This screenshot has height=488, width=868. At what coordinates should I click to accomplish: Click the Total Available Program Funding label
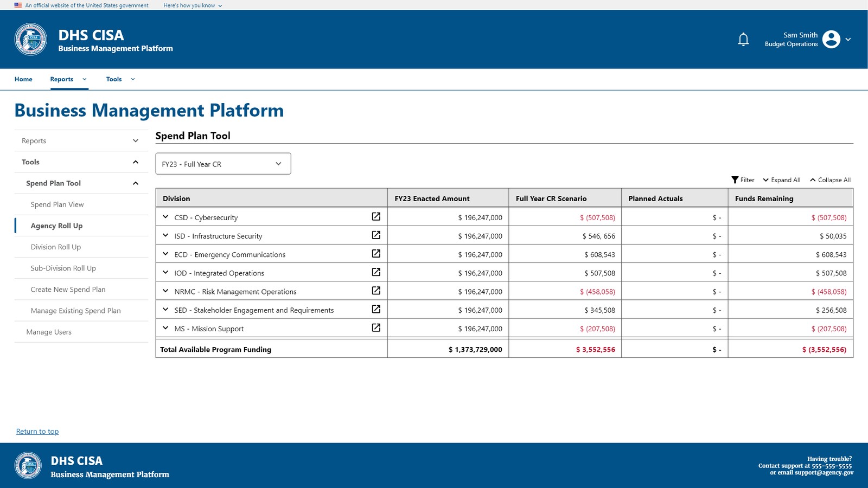(215, 350)
